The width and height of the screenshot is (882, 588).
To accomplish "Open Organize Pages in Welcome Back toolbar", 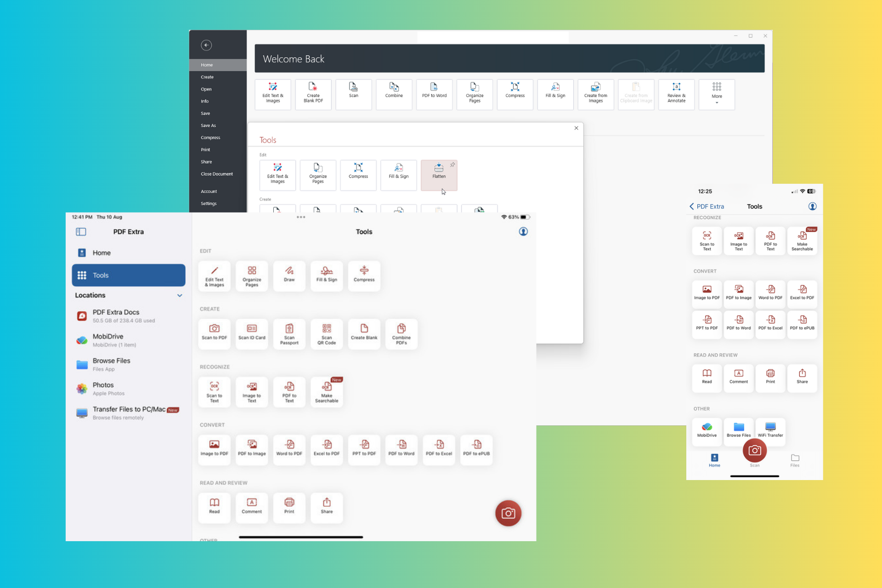I will (x=475, y=95).
